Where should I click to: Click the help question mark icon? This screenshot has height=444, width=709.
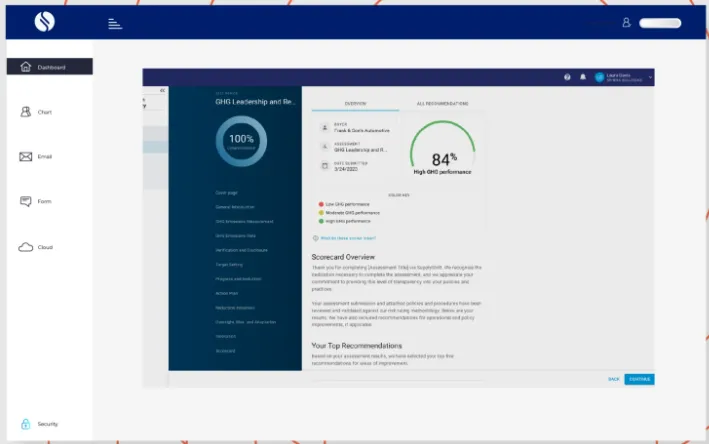tap(567, 77)
